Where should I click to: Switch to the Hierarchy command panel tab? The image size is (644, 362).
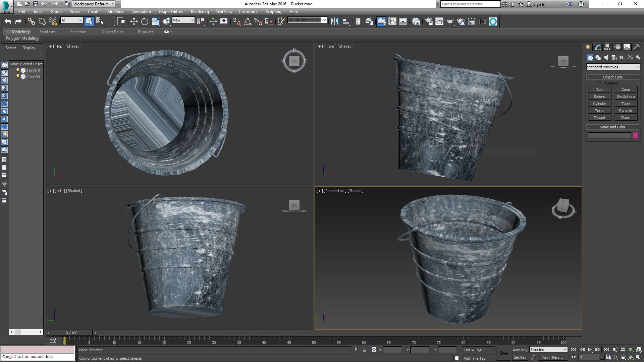(607, 47)
